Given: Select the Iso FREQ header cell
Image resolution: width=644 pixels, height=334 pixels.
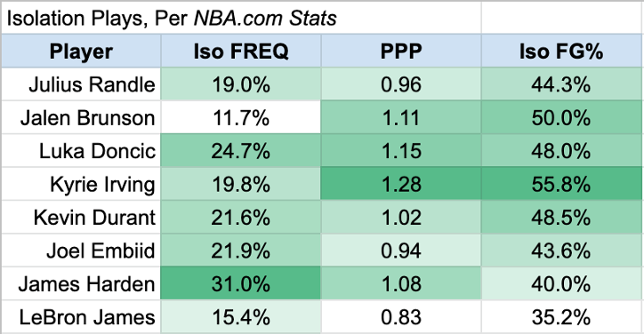Looking at the screenshot, I should pos(241,51).
